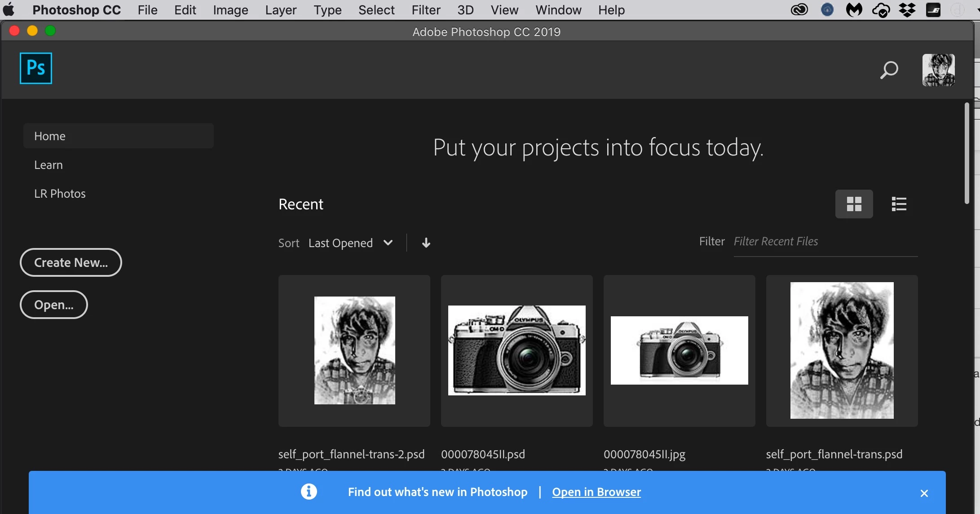Viewport: 980px width, 514px height.
Task: Follow the Open in Browser link
Action: (596, 492)
